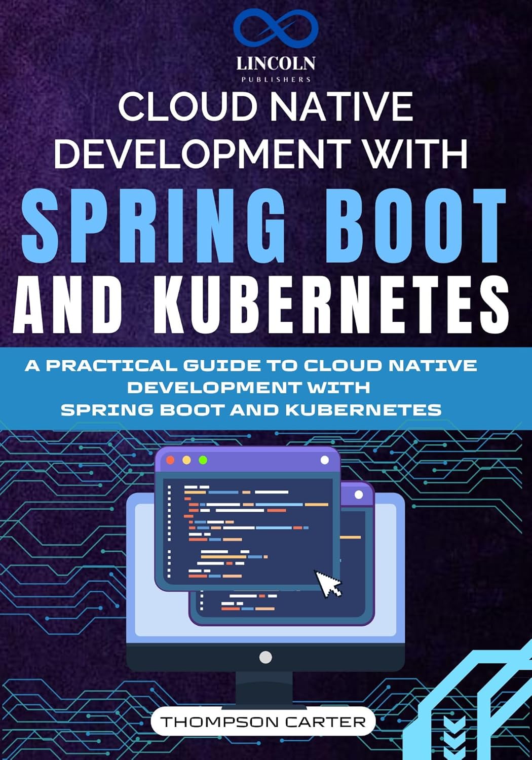Click the white circle on the back editor window

pyautogui.click(x=359, y=495)
